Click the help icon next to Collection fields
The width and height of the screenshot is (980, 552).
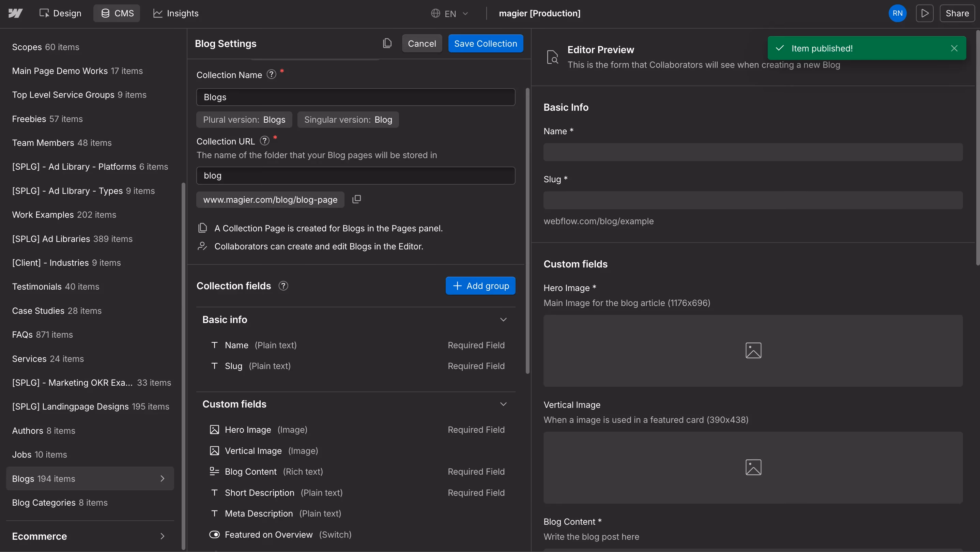point(283,286)
